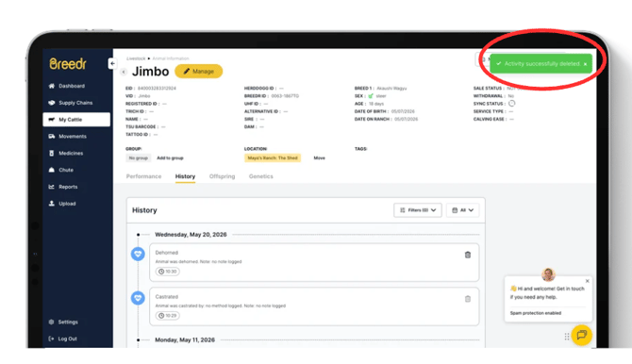Click the chat agent avatar
This screenshot has height=364, width=632.
[x=548, y=274]
